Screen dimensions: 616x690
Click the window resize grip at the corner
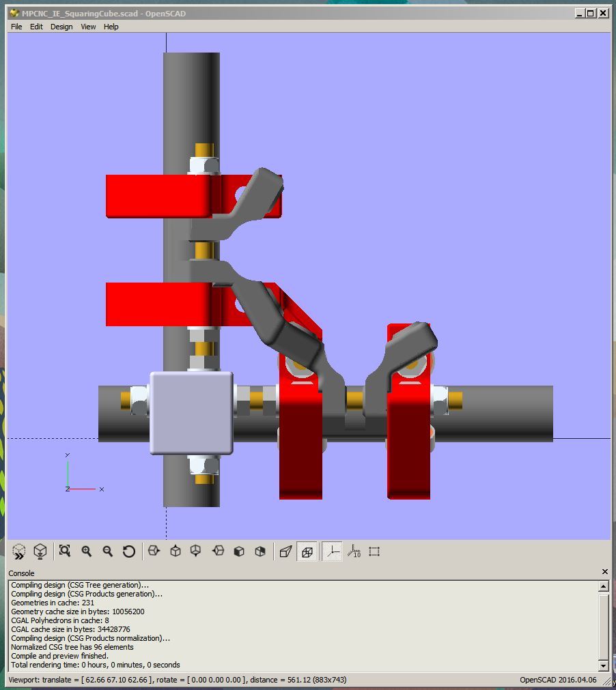coord(606,682)
